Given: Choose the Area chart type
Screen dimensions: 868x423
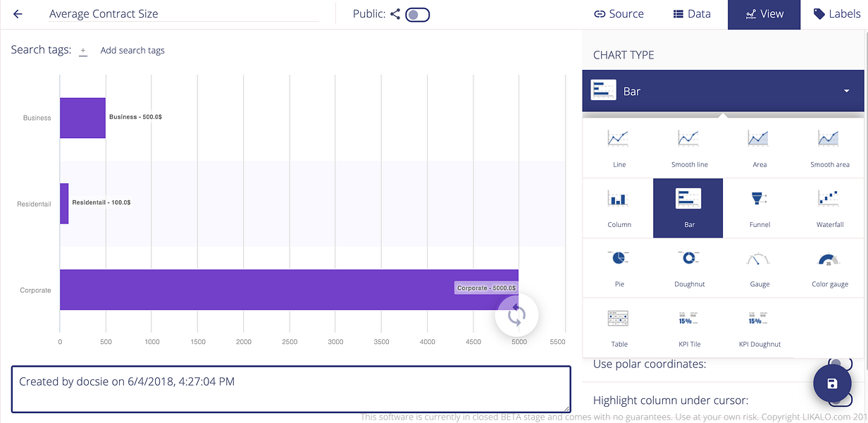Looking at the screenshot, I should pos(759,149).
